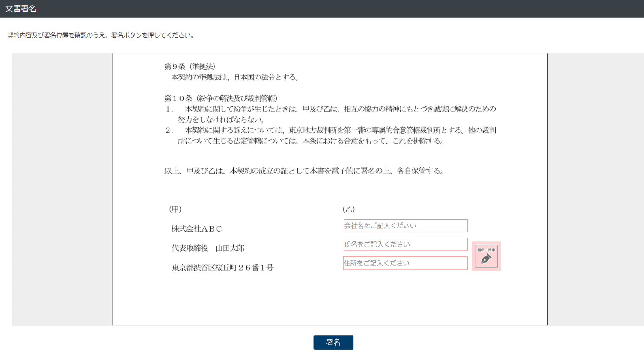Click the (甲) party label

click(175, 209)
